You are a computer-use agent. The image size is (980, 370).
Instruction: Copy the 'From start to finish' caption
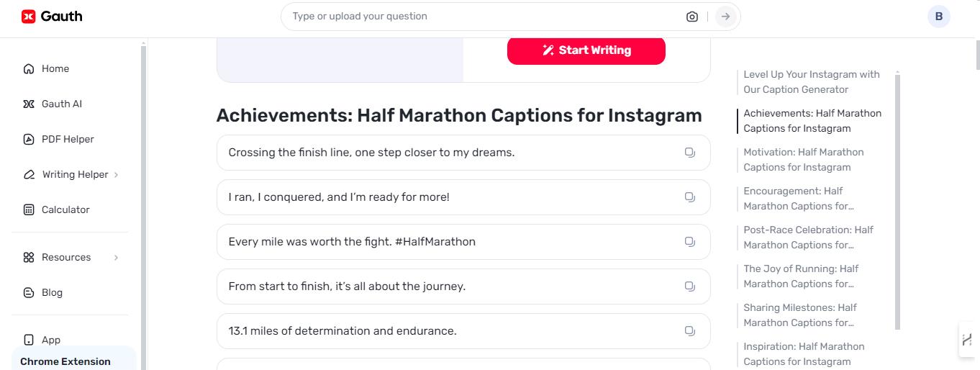coord(689,286)
